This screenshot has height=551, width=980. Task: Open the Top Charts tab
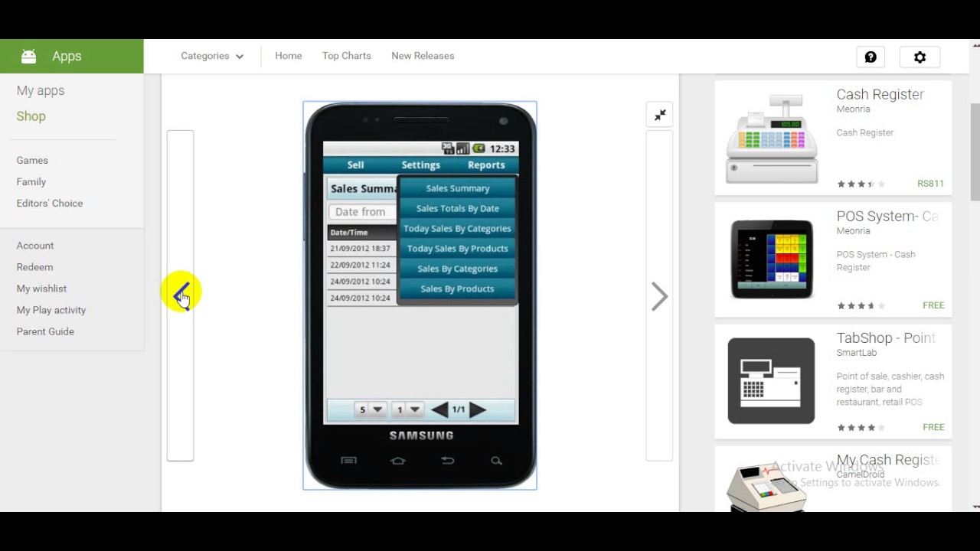347,56
